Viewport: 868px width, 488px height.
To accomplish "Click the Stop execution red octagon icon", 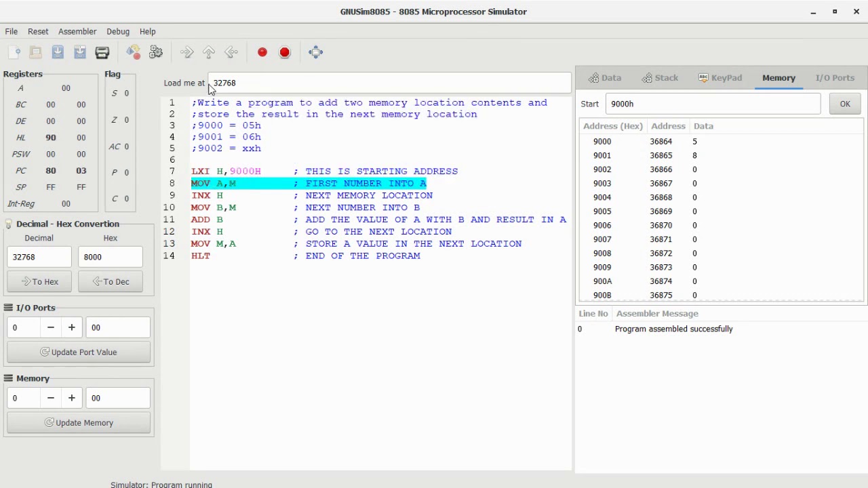I will 285,52.
